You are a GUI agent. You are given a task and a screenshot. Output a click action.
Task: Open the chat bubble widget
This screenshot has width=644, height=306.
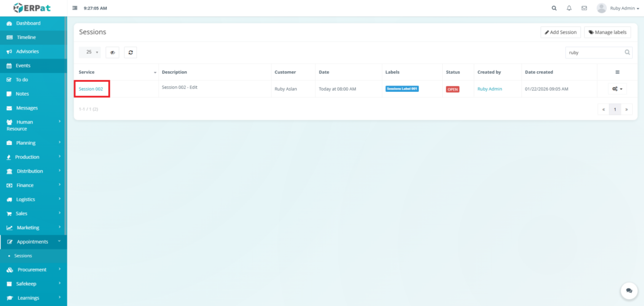tap(629, 290)
